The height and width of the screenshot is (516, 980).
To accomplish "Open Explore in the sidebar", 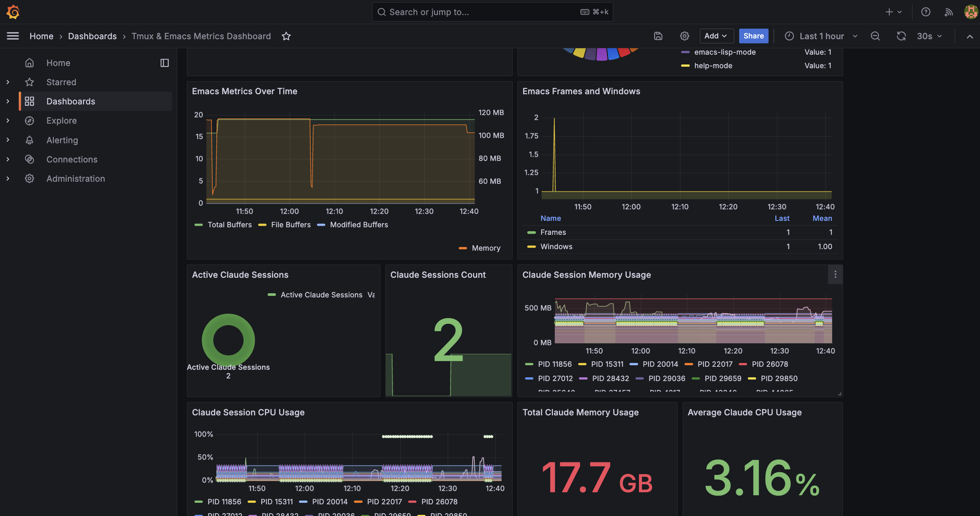I will tap(62, 121).
